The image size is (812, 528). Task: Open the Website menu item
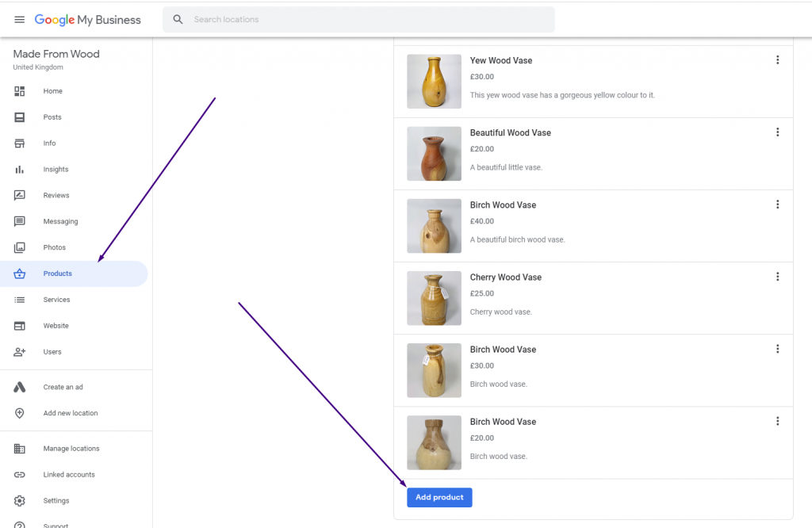76,326
